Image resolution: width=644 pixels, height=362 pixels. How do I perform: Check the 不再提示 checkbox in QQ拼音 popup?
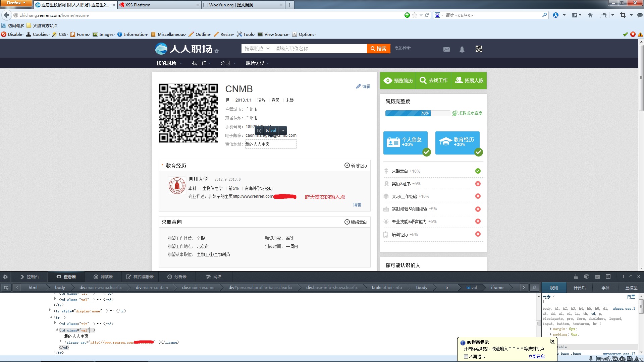pyautogui.click(x=466, y=357)
